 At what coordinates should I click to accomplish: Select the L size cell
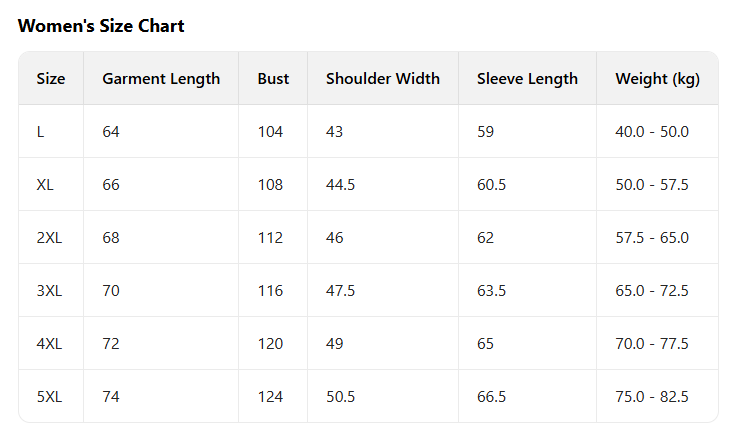pos(40,132)
